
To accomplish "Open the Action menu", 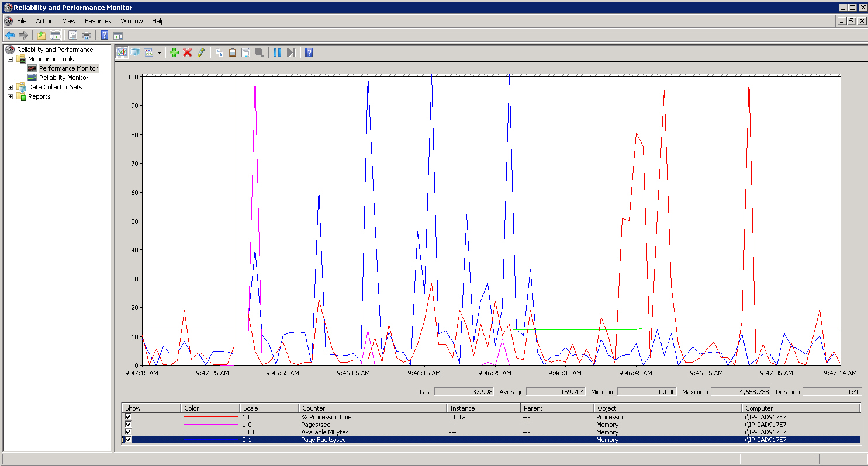I will click(44, 21).
